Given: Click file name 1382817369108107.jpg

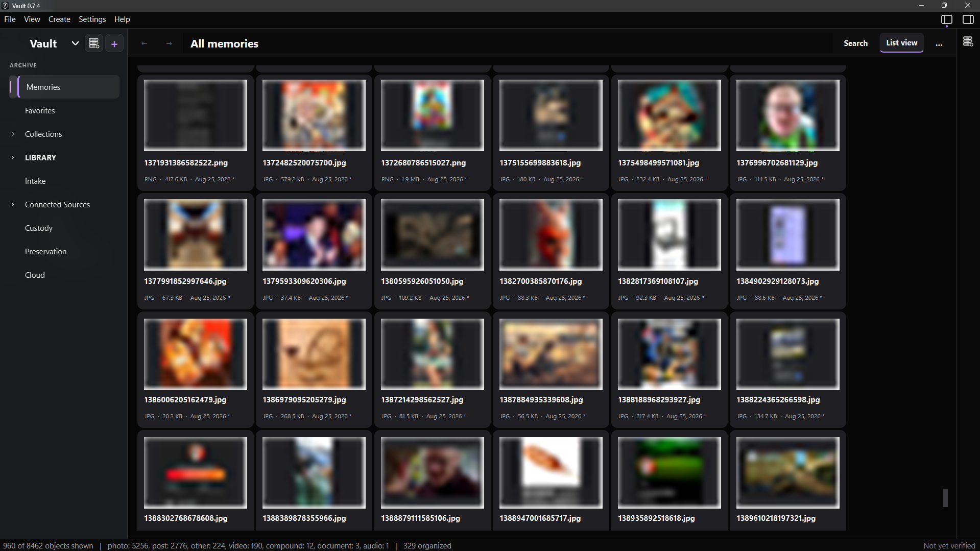Looking at the screenshot, I should point(658,281).
